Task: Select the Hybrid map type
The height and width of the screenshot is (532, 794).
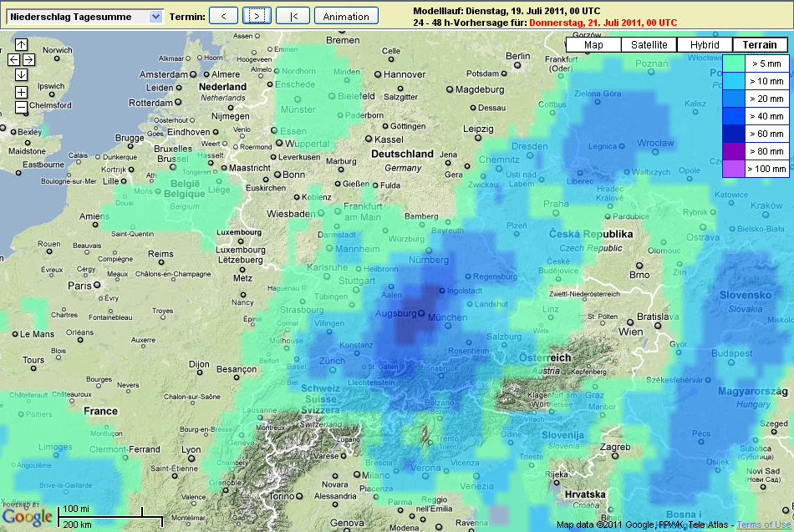Action: pyautogui.click(x=705, y=45)
